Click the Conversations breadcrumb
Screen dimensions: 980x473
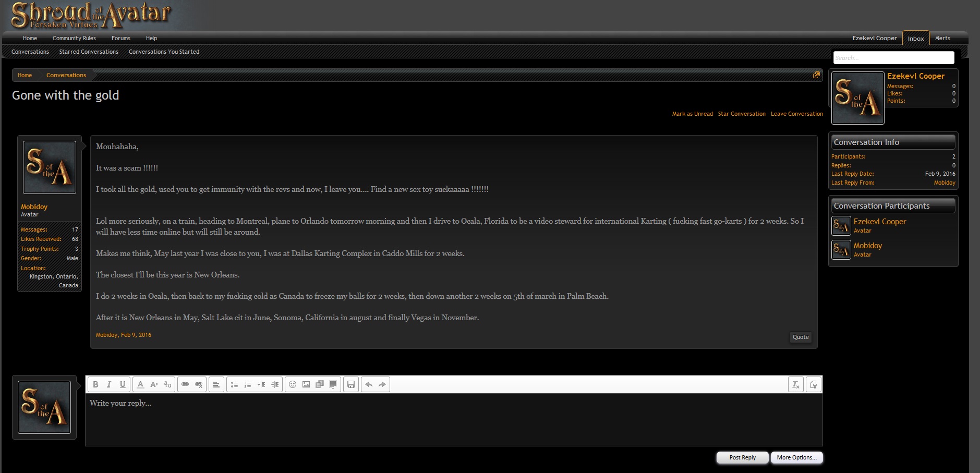[66, 75]
